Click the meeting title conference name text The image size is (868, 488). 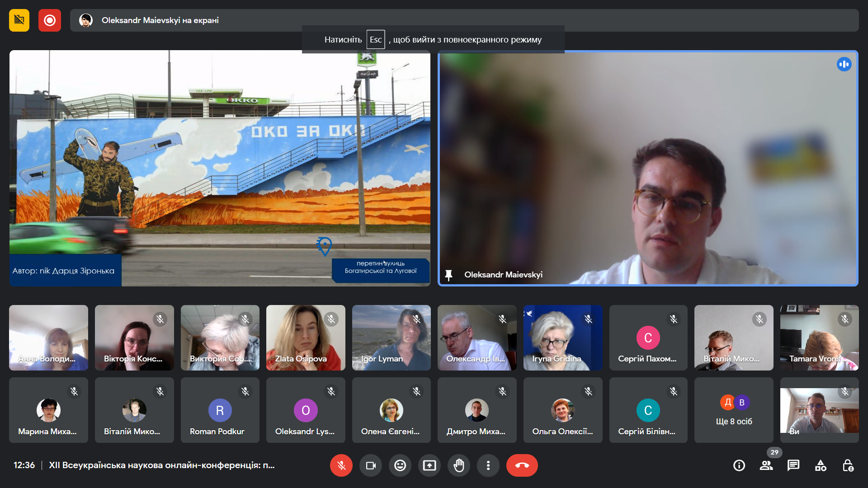pyautogui.click(x=161, y=465)
